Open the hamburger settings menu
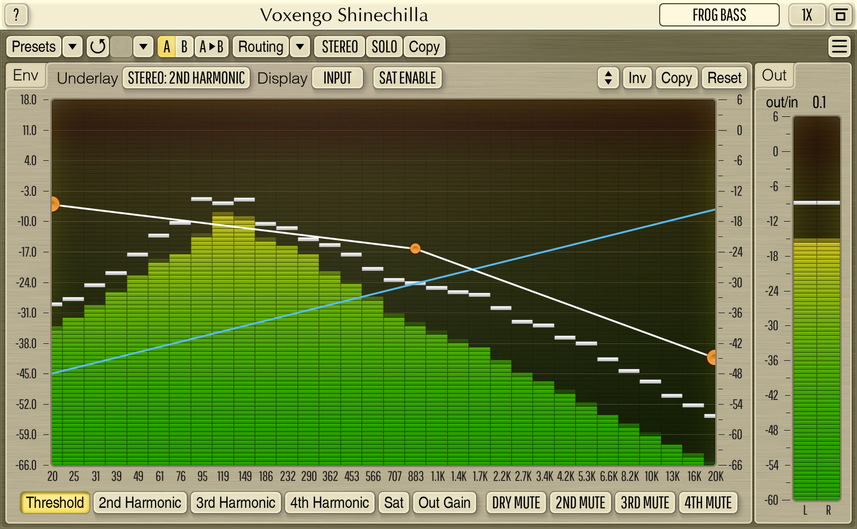Image resolution: width=857 pixels, height=529 pixels. [x=838, y=46]
